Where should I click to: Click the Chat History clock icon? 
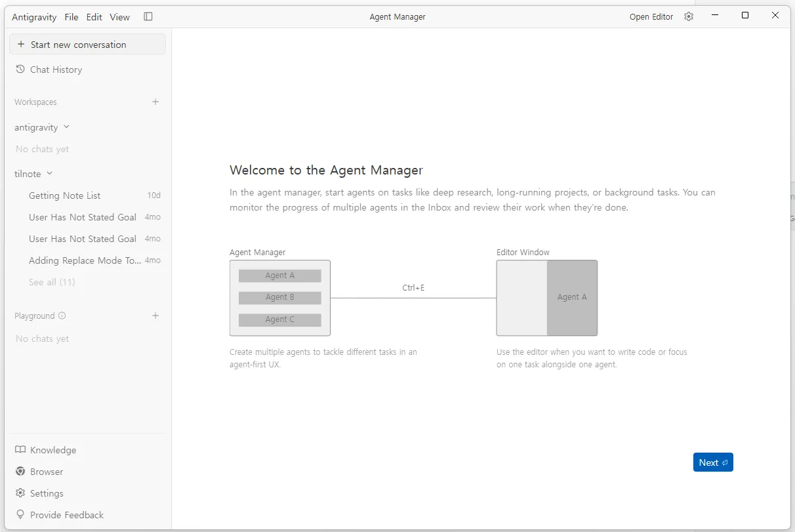[20, 70]
